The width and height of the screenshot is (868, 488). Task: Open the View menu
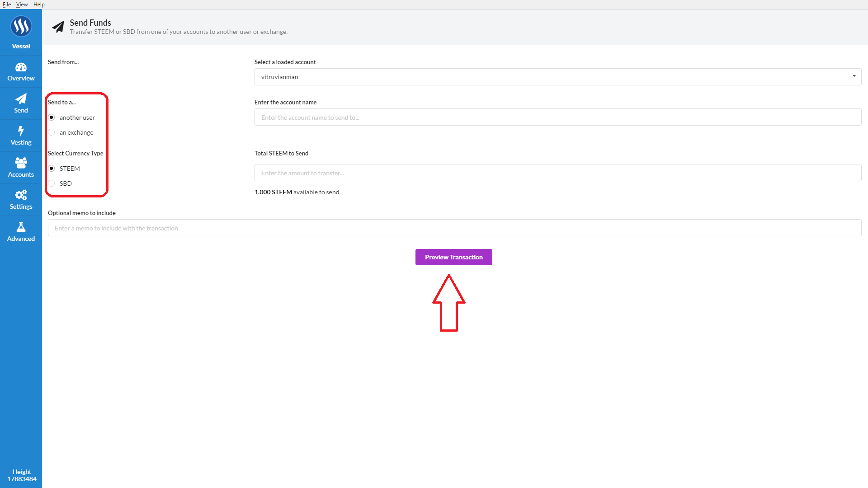[22, 5]
